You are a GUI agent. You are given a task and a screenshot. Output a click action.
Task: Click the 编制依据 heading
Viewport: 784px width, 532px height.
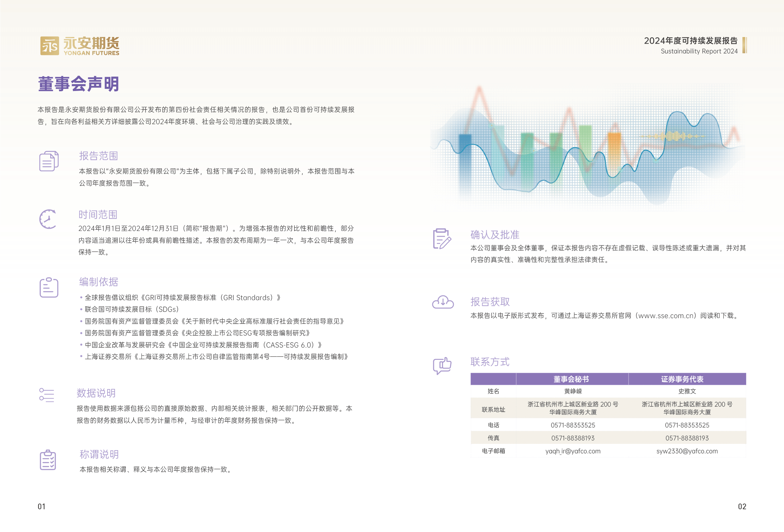coord(99,282)
